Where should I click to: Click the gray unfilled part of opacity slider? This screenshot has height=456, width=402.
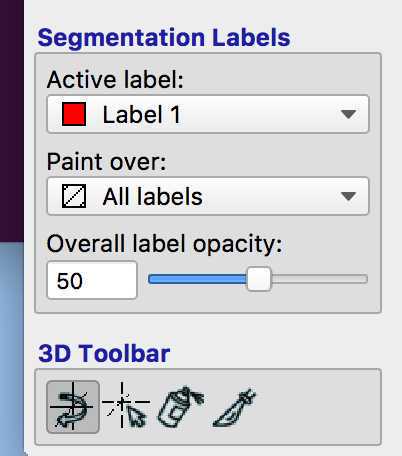319,279
